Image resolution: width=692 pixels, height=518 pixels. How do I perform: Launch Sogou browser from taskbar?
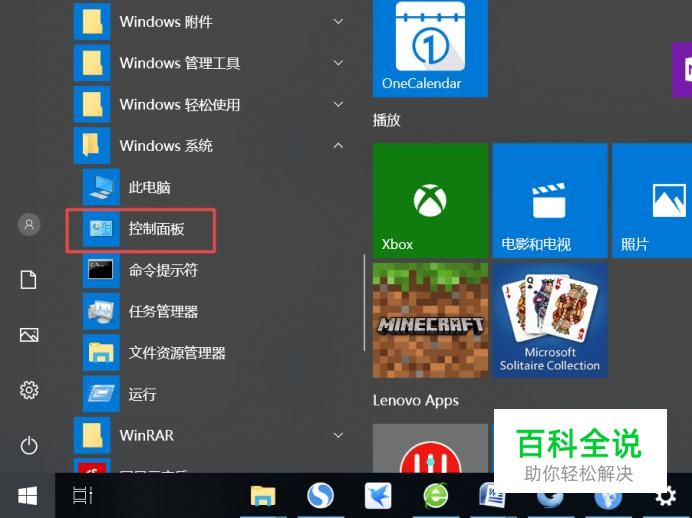tap(320, 496)
